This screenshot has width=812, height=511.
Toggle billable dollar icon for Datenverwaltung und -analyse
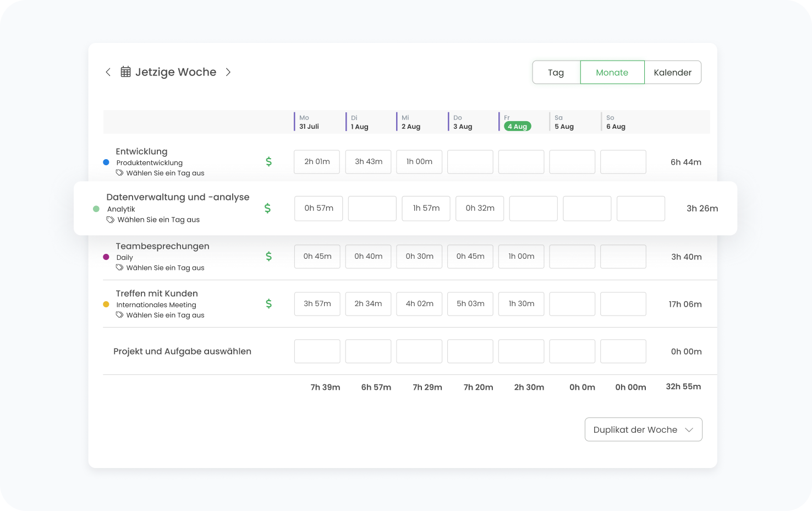point(267,208)
